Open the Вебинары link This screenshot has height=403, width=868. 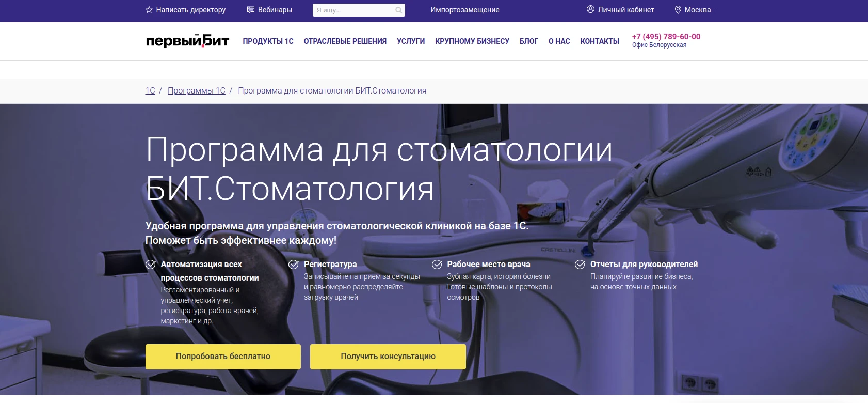click(275, 10)
